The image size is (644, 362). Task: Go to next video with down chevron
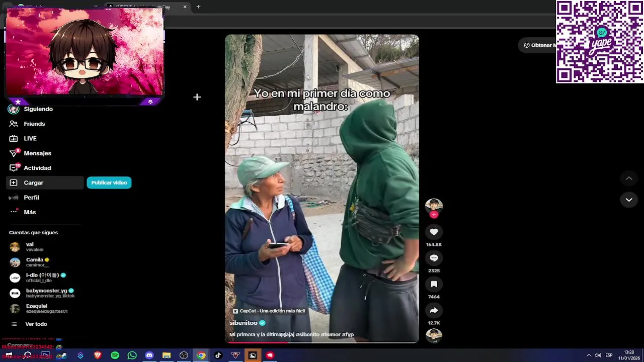click(x=629, y=200)
